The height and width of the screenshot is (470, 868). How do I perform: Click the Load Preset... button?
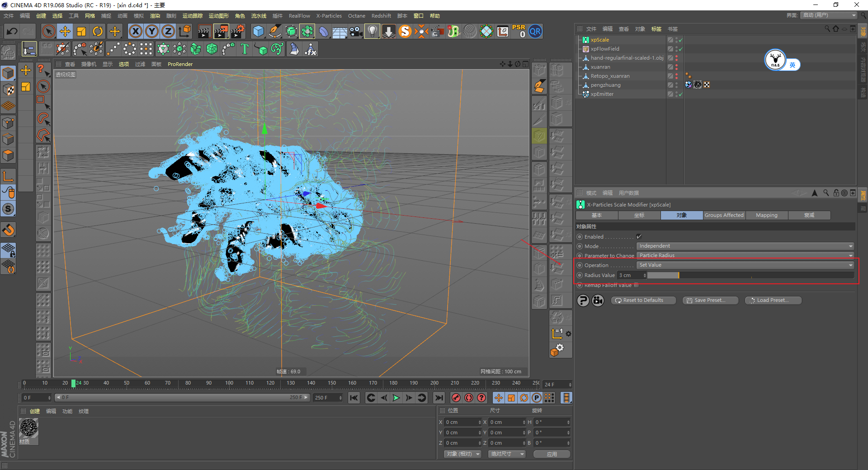point(773,301)
